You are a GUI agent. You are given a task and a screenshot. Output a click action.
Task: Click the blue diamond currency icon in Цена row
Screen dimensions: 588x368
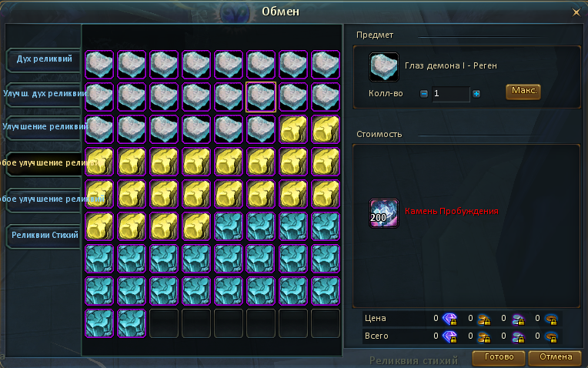tap(449, 319)
